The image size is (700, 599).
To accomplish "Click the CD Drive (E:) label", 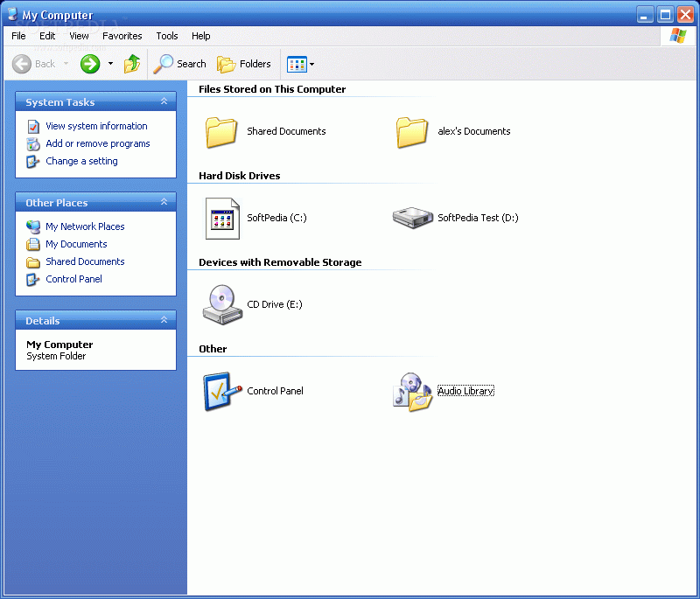I will pos(275,304).
